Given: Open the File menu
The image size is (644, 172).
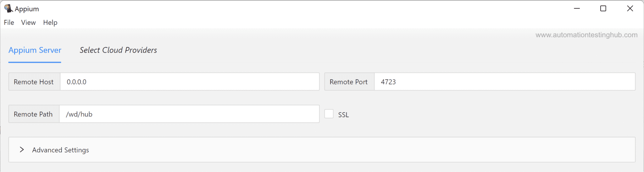Looking at the screenshot, I should tap(9, 23).
